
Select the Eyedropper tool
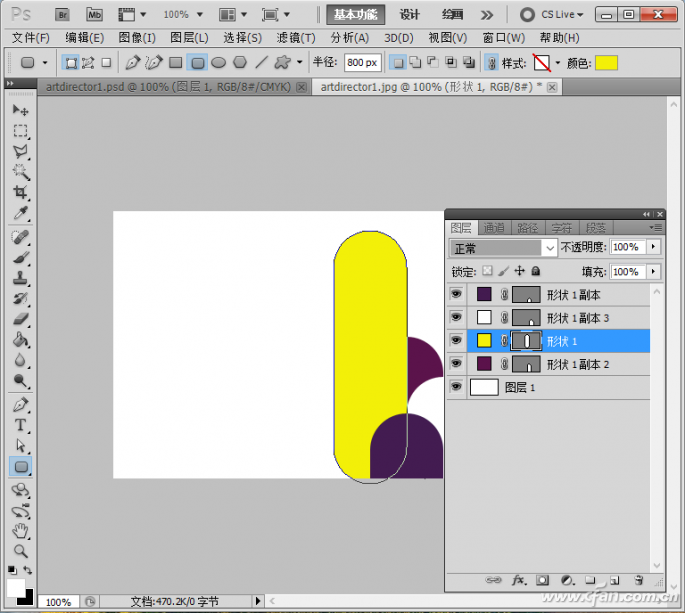click(20, 213)
